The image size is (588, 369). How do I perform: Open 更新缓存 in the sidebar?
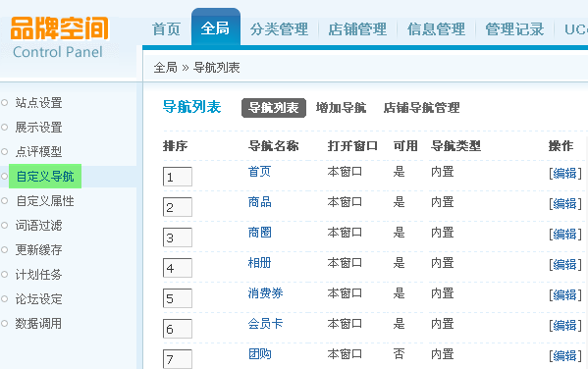[x=38, y=249]
